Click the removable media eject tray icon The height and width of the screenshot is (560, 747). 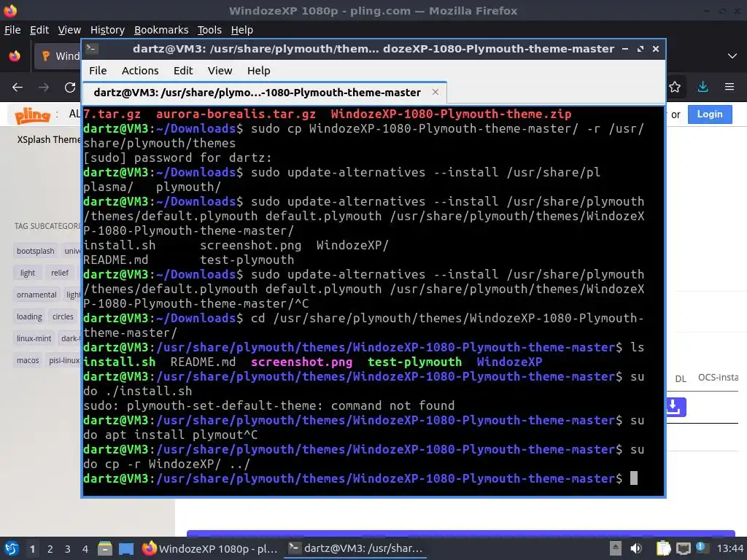pyautogui.click(x=615, y=548)
